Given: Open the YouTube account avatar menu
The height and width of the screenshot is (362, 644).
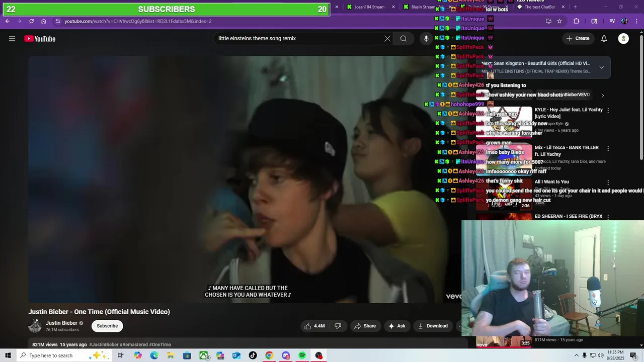Looking at the screenshot, I should [623, 38].
